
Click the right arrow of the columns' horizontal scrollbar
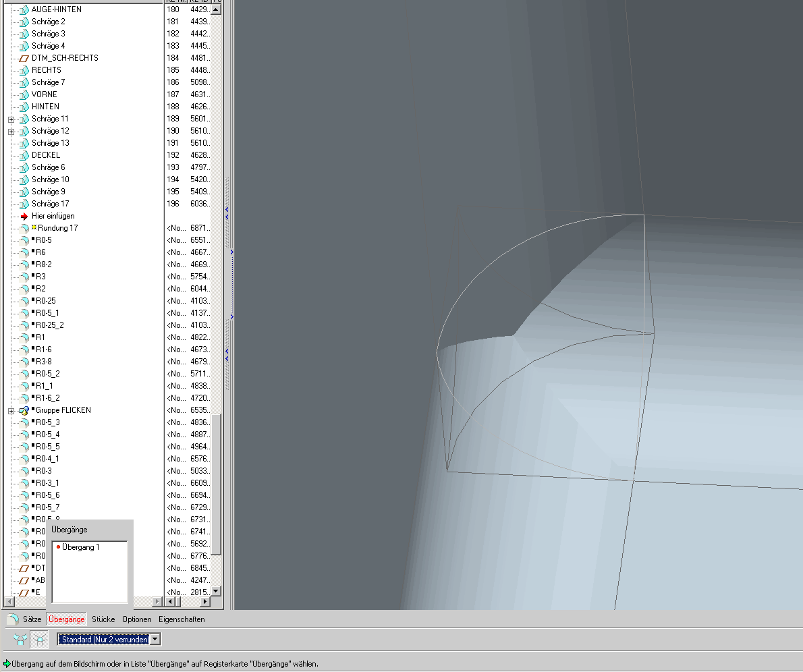point(205,602)
